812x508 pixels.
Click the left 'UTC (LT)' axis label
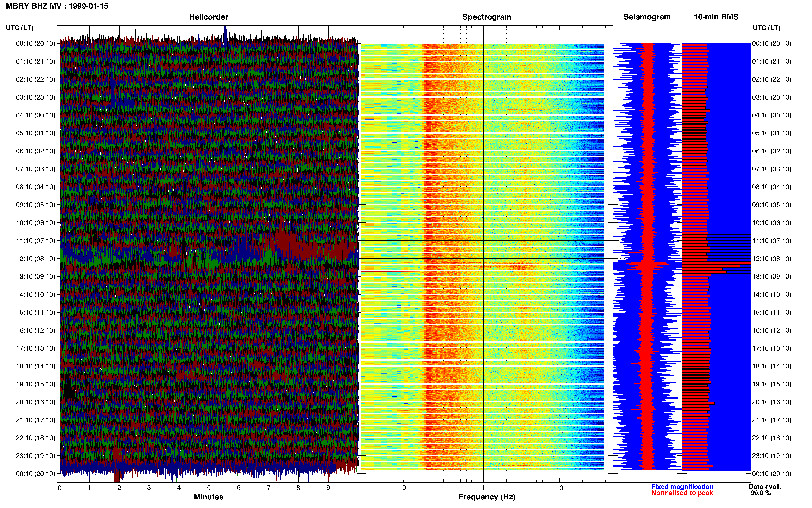coord(20,28)
